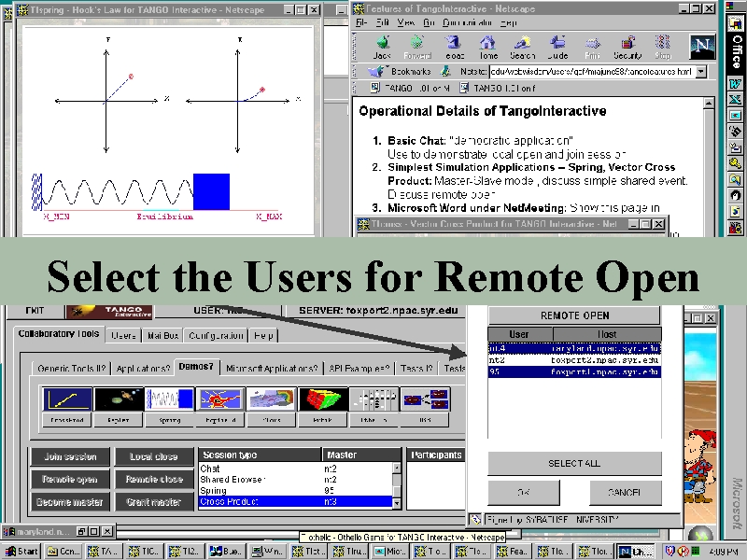This screenshot has width=747, height=560.
Task: Select the maryland.npac.syr.edu user row
Action: (574, 348)
